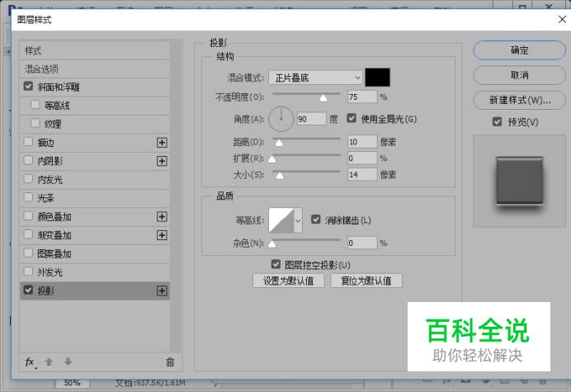Click the 等高线 contour thumbnail
This screenshot has width=571, height=392.
click(281, 220)
